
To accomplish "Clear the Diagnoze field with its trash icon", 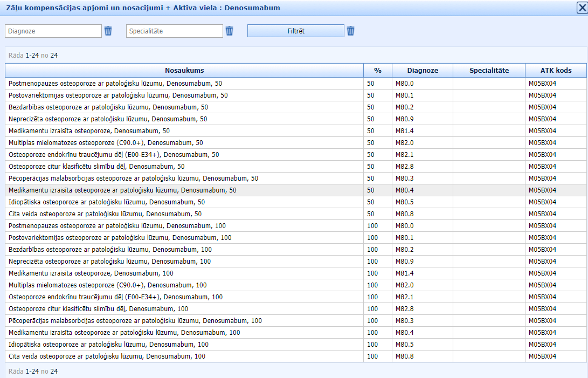I will [108, 31].
